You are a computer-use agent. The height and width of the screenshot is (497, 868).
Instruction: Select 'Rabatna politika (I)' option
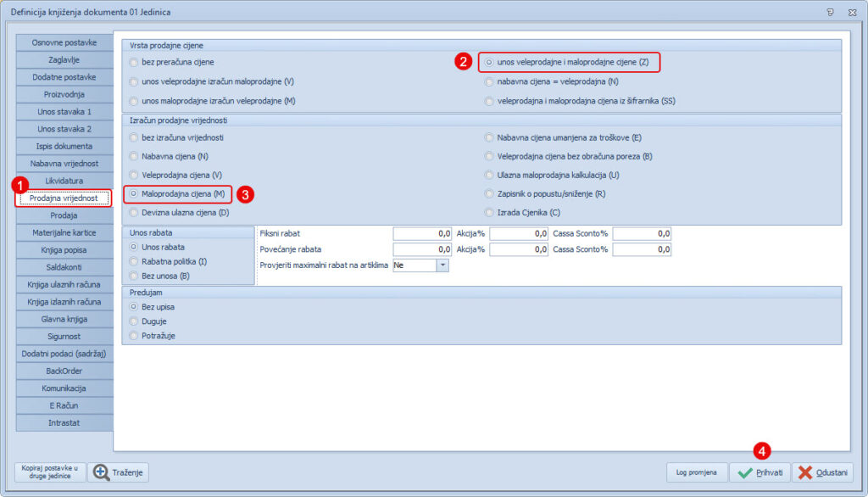coord(133,261)
